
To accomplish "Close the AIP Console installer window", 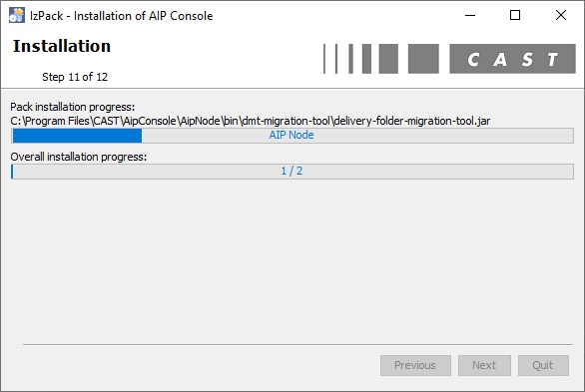I will [561, 15].
